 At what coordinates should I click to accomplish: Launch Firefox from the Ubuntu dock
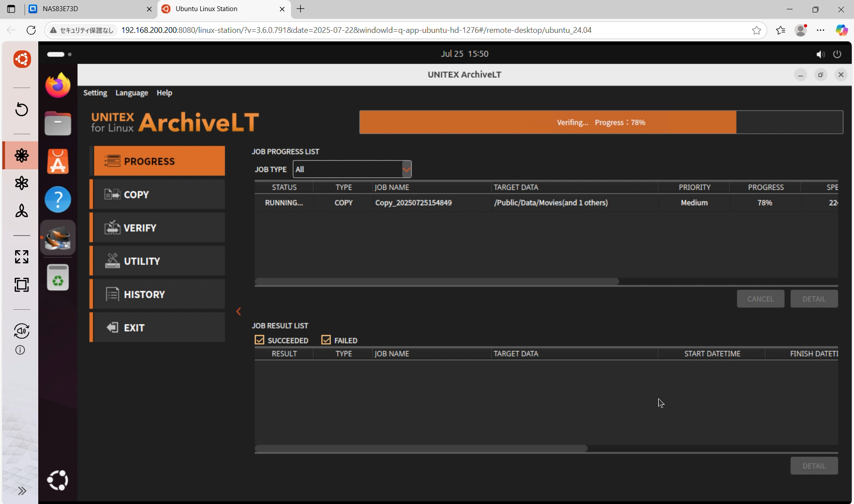pos(58,85)
